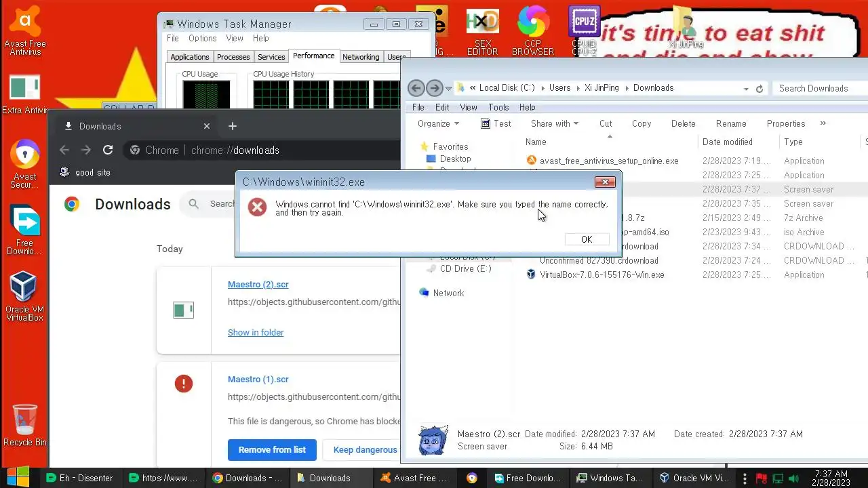Click the Search Downloads field in Explorer
Screen dimensions: 868x488
click(x=821, y=89)
